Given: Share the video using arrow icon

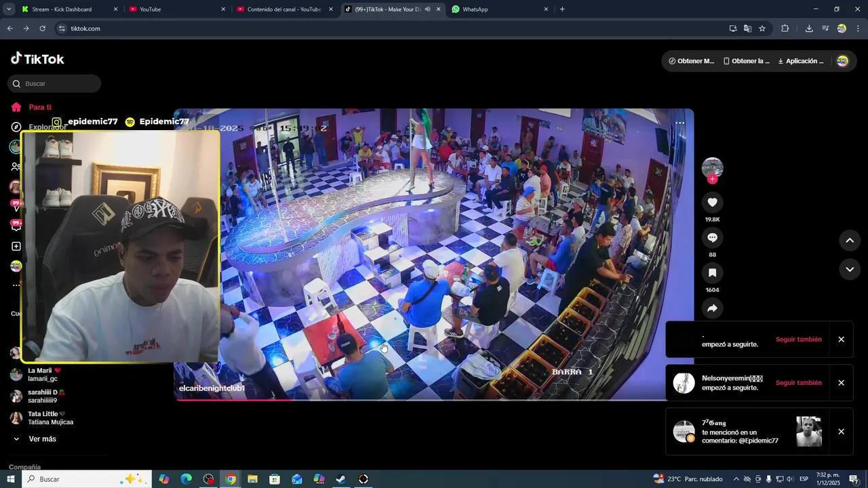Looking at the screenshot, I should pos(712,308).
